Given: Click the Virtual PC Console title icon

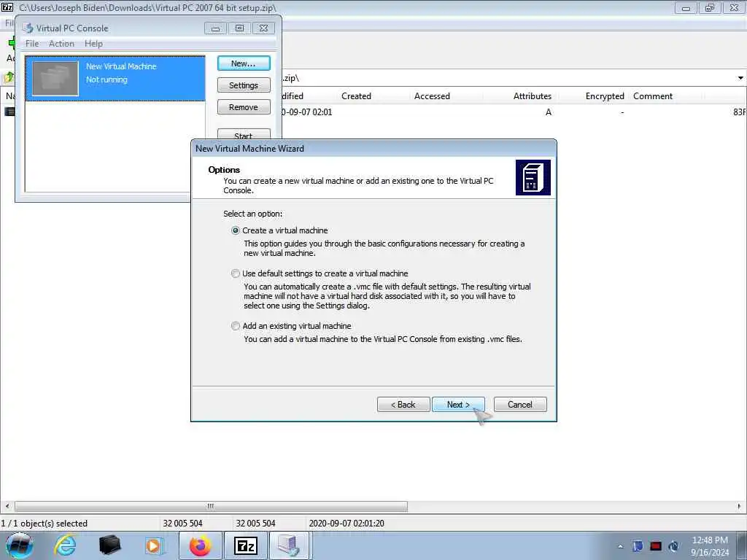Looking at the screenshot, I should point(28,28).
